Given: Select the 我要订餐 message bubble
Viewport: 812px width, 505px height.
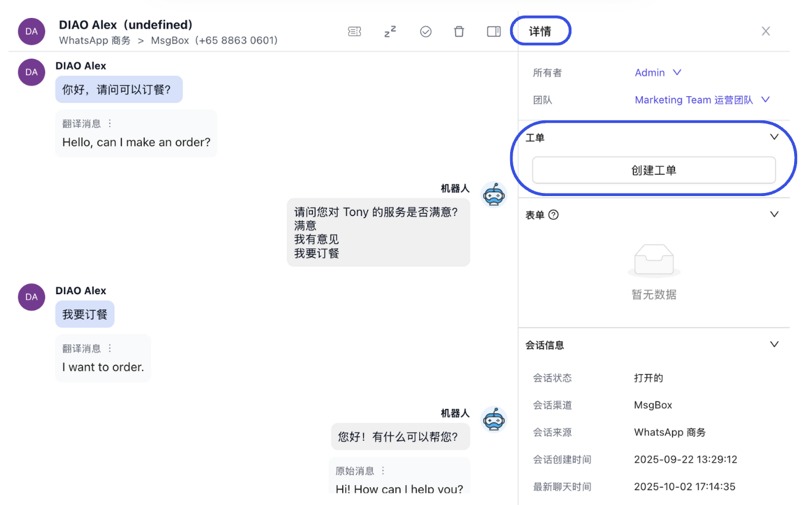Looking at the screenshot, I should [84, 314].
